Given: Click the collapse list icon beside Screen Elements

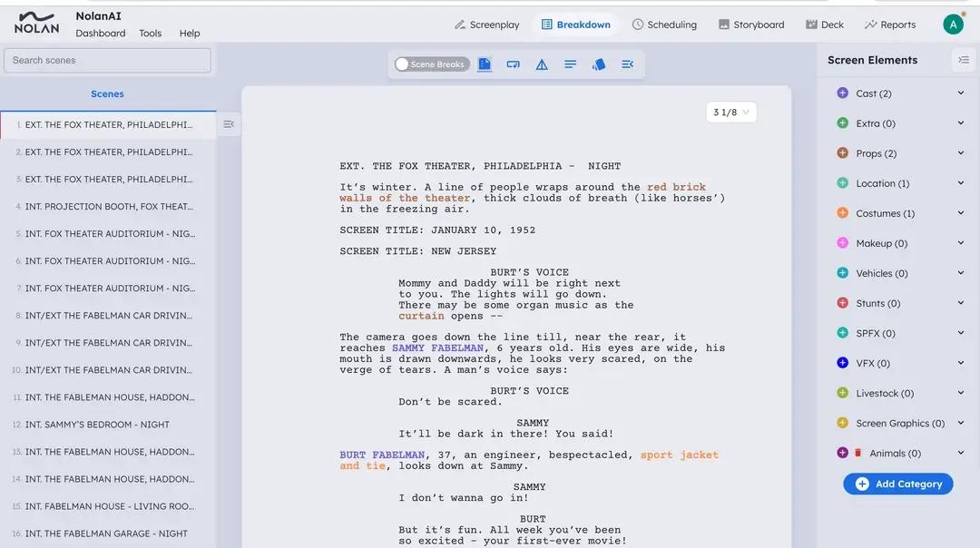Looking at the screenshot, I should (963, 59).
